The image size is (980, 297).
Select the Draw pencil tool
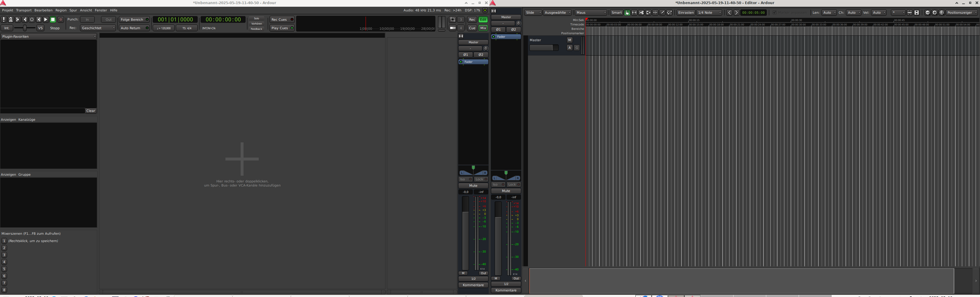[662, 13]
